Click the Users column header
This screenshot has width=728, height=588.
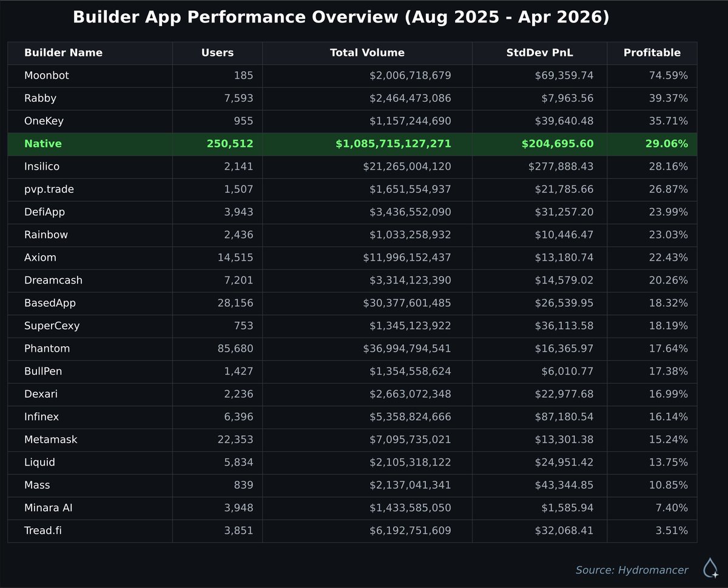pyautogui.click(x=217, y=53)
